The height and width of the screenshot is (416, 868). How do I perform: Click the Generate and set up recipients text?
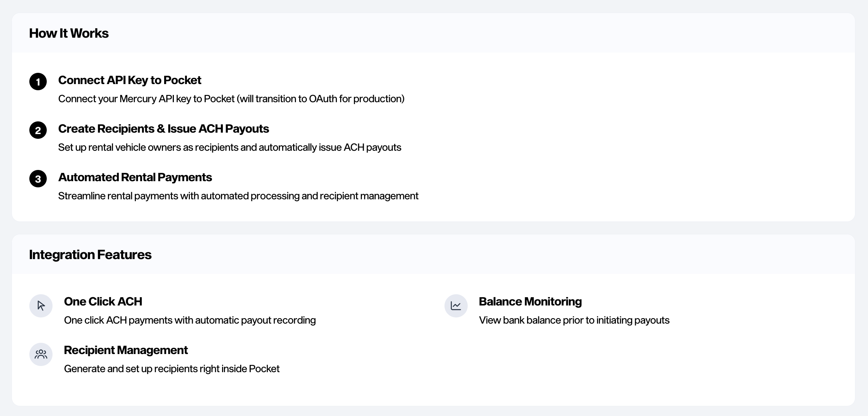pos(172,369)
